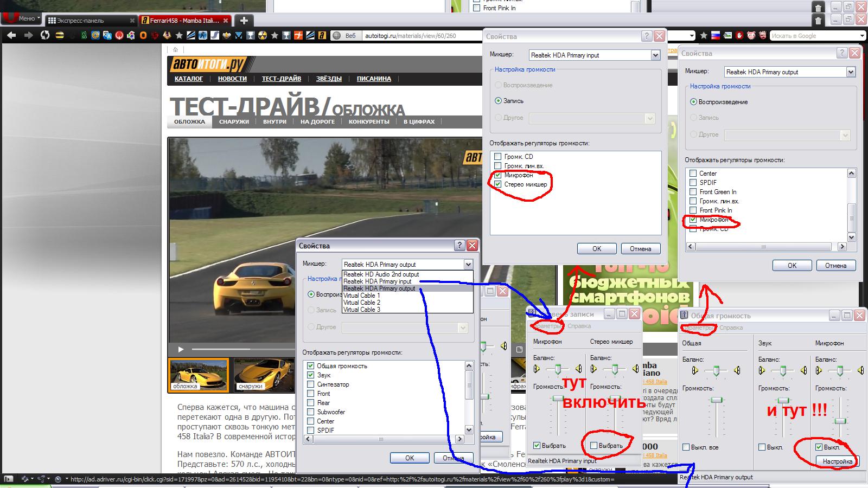Select the Запись radio in Primary input dialog

point(499,101)
